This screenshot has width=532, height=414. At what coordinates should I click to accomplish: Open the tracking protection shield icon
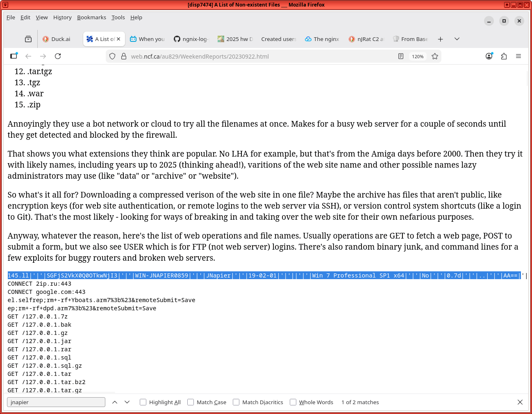(112, 57)
